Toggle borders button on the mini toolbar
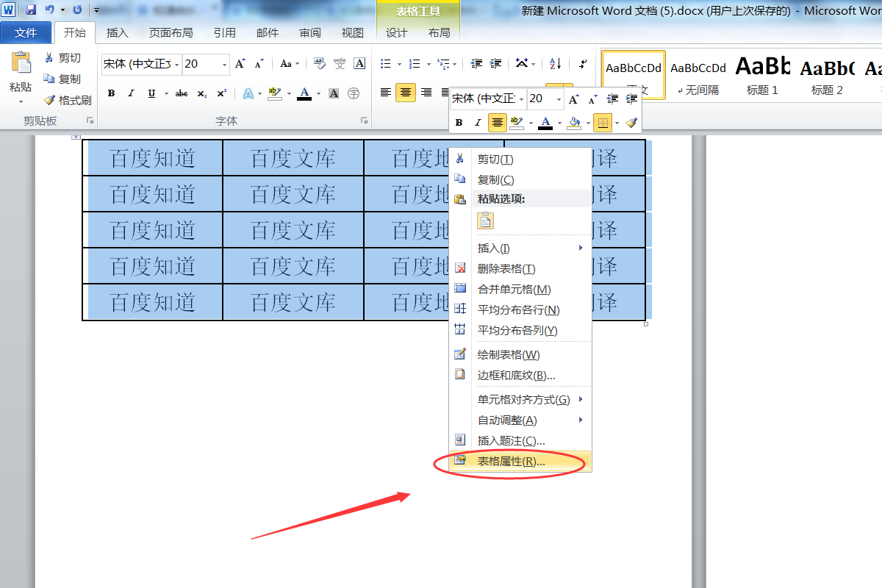Viewport: 882px width, 588px height. pyautogui.click(x=603, y=123)
